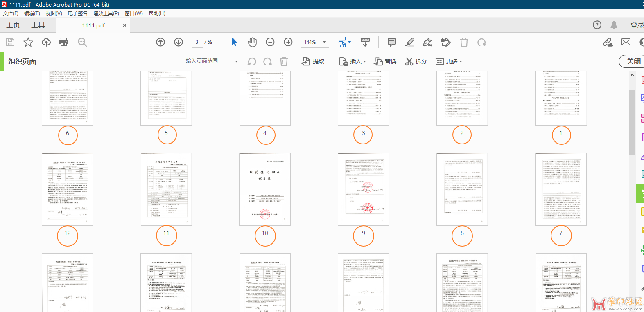Select the Hand pan tool
644x312 pixels.
tap(252, 42)
